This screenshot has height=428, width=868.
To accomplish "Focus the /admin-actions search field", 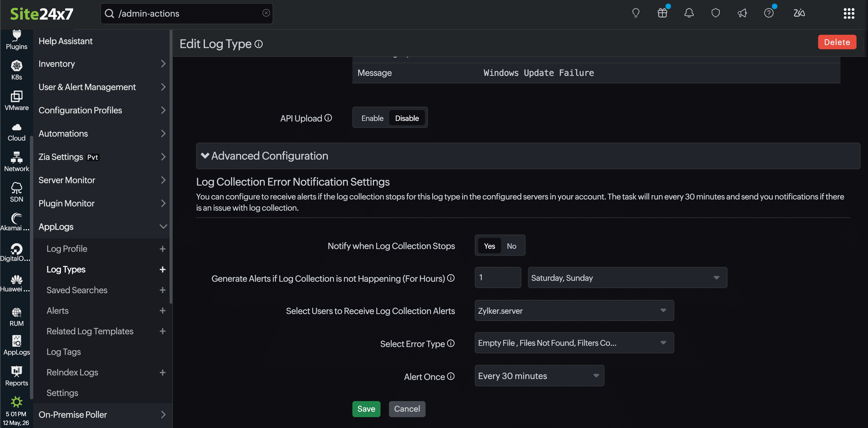I will 186,13.
